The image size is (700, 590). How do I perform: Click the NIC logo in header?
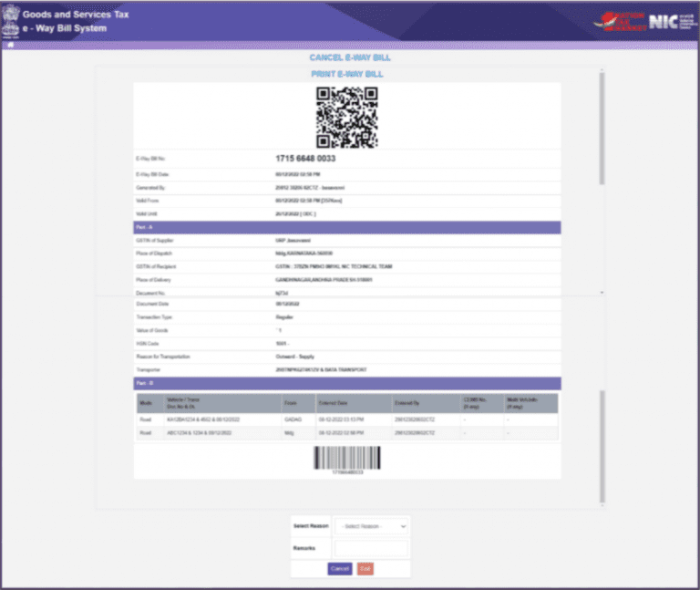tap(672, 21)
